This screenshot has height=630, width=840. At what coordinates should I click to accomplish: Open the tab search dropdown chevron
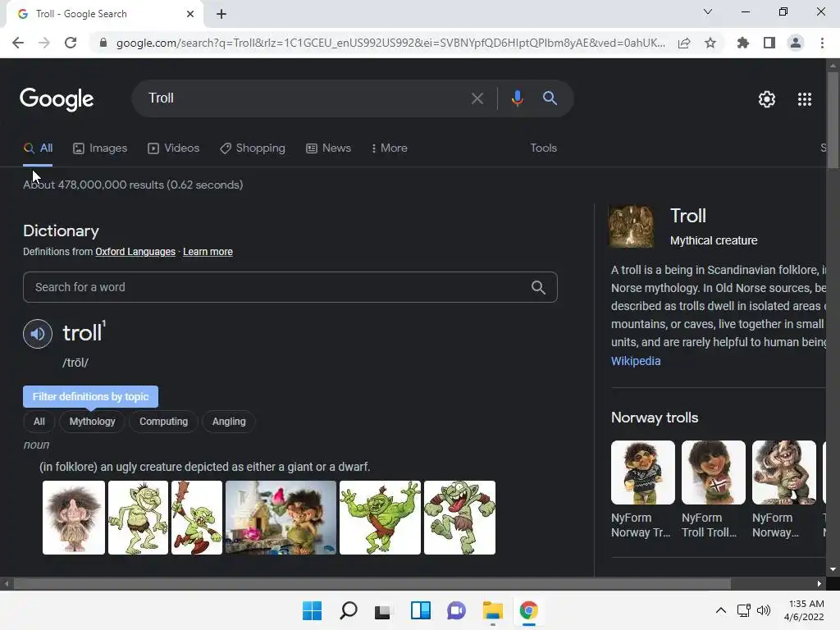pos(708,11)
